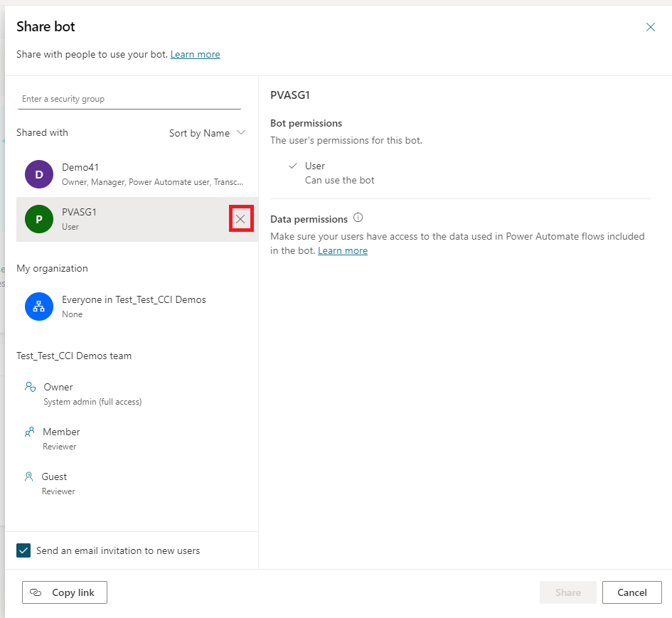
Task: Cancel the Share bot dialog
Action: (631, 592)
